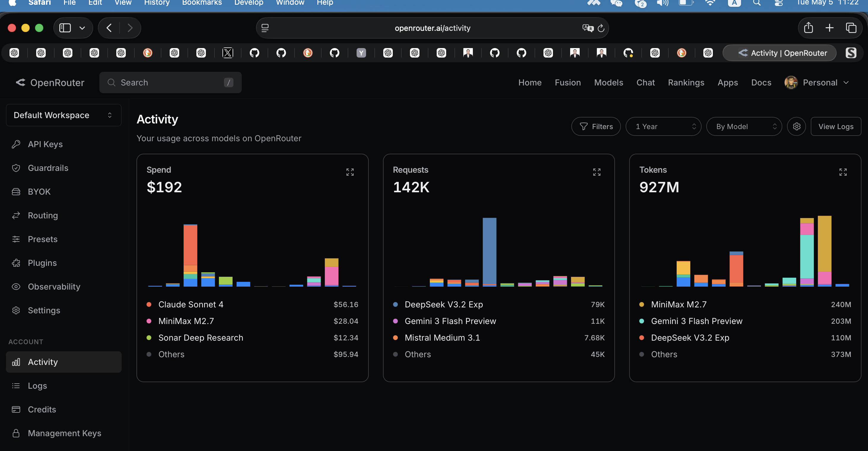The width and height of the screenshot is (868, 451).
Task: Expand the Requests chart to fullscreen
Action: click(596, 172)
